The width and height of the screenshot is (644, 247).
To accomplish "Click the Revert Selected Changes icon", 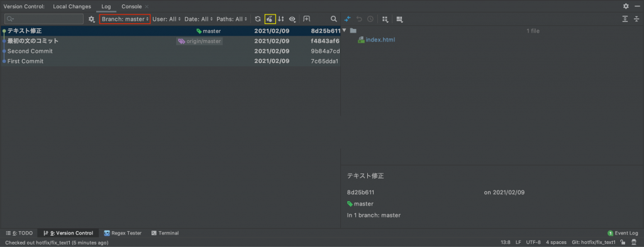I will coord(359,19).
